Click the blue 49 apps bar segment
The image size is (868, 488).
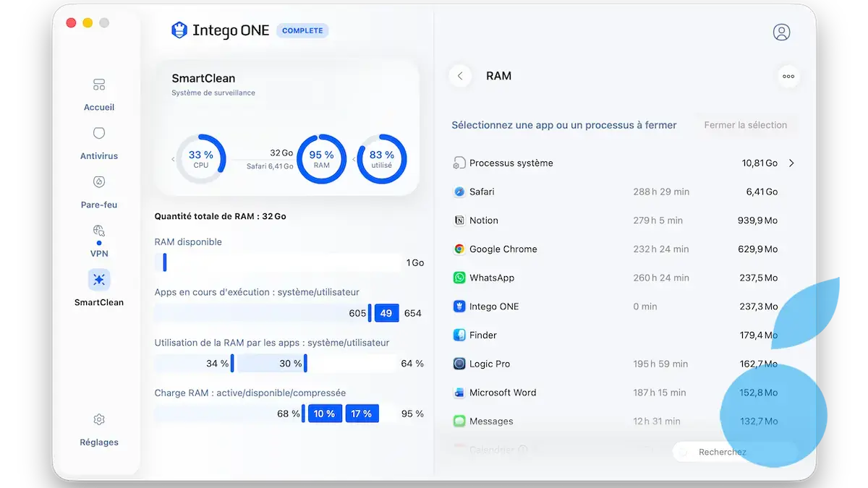(x=386, y=313)
